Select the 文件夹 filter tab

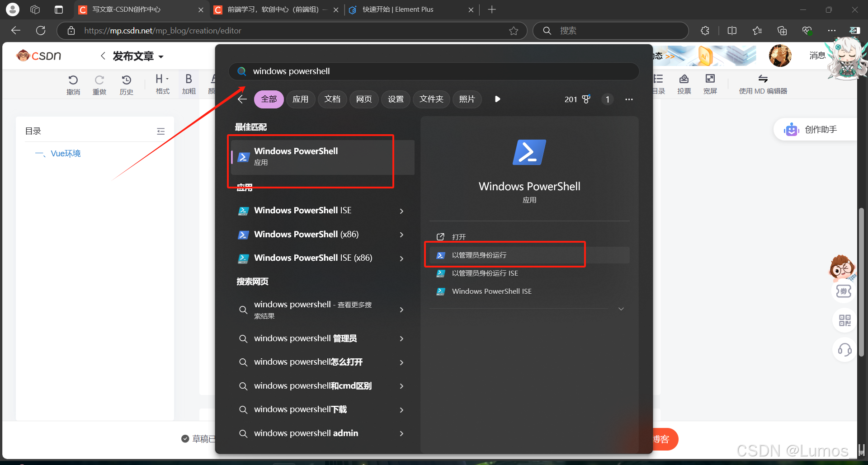(431, 99)
